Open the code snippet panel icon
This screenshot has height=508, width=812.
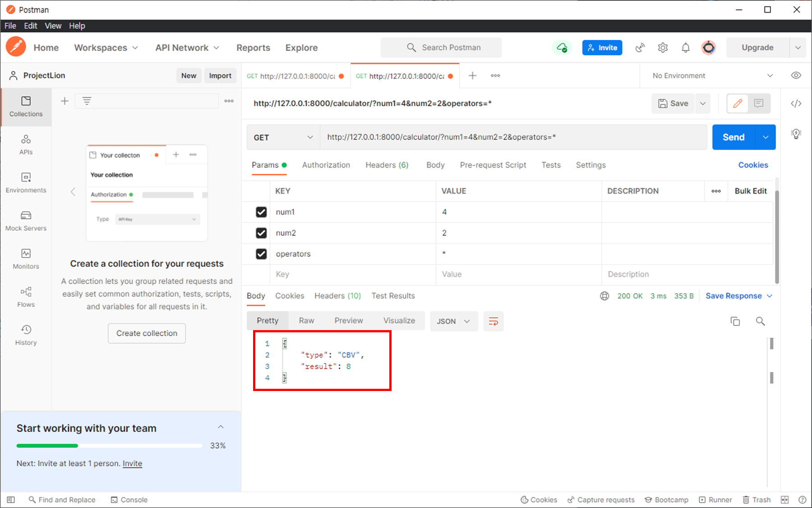(796, 103)
